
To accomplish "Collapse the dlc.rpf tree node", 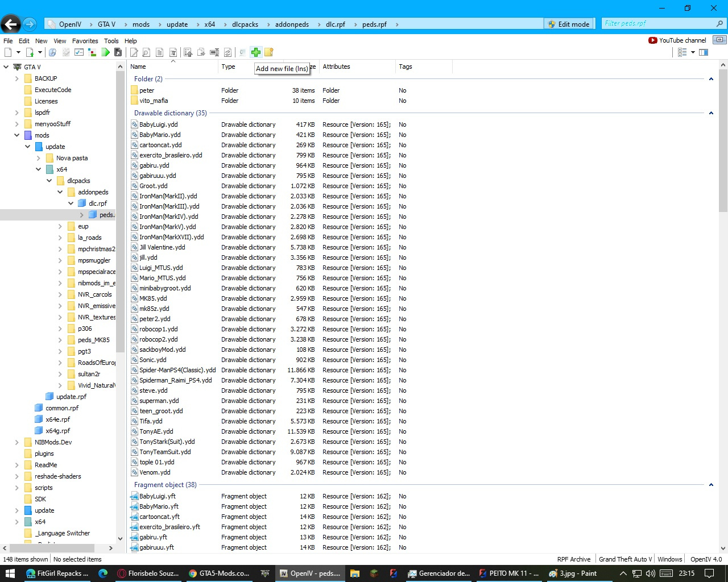I will tap(71, 203).
